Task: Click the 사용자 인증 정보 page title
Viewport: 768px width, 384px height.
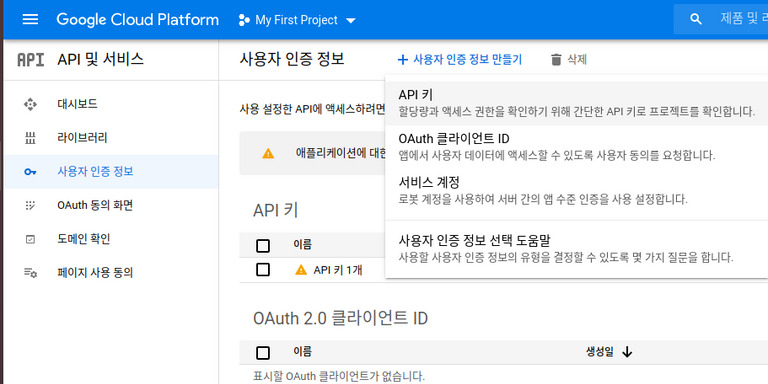Action: [292, 59]
